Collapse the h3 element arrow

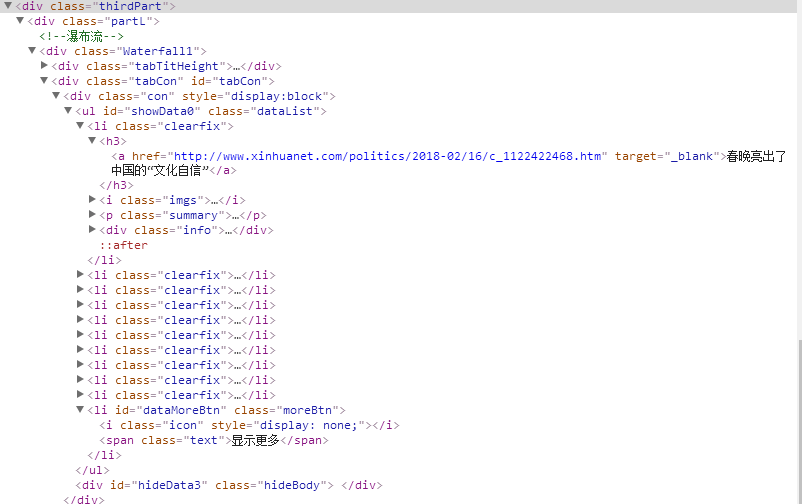coord(92,141)
